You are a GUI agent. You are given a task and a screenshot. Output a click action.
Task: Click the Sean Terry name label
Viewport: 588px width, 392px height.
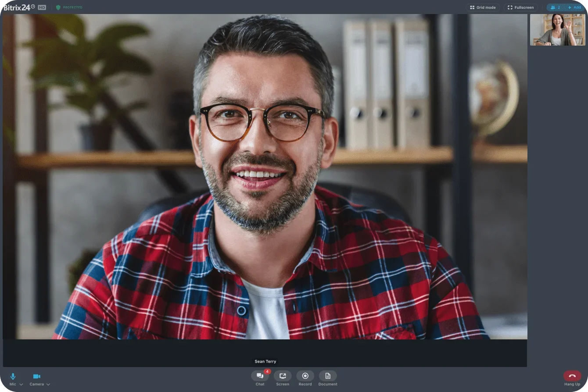[265, 362]
